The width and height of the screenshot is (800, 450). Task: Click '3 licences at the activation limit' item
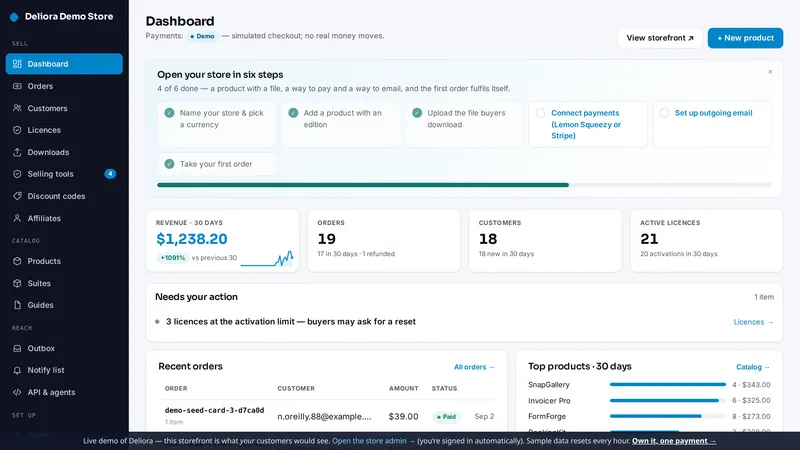pyautogui.click(x=291, y=322)
